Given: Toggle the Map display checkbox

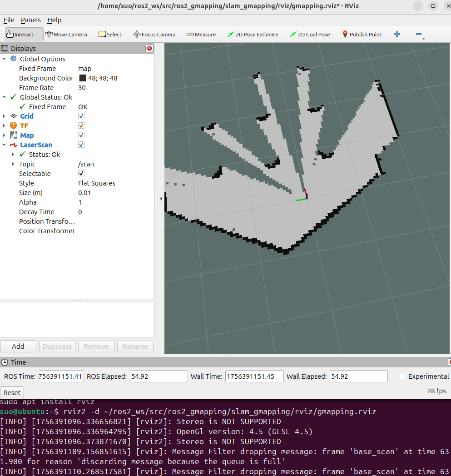Looking at the screenshot, I should [x=81, y=135].
